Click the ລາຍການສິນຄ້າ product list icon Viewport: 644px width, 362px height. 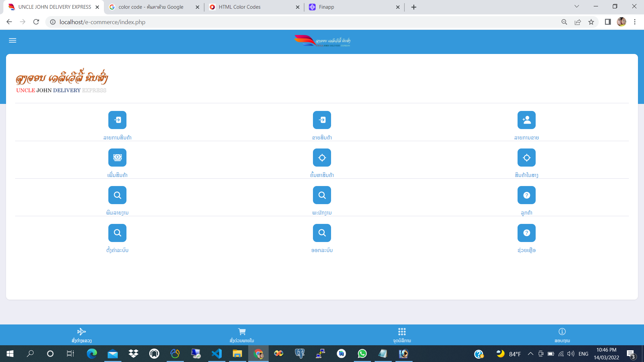click(117, 120)
